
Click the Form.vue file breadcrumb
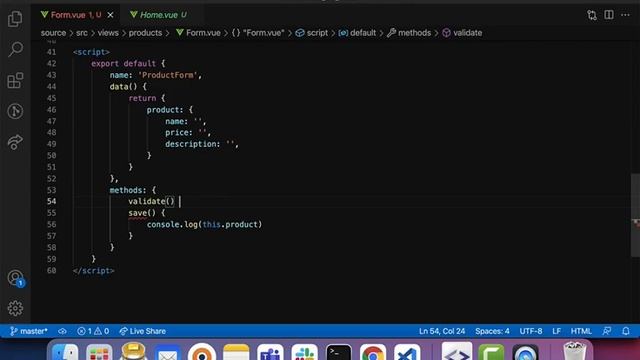tap(198, 33)
